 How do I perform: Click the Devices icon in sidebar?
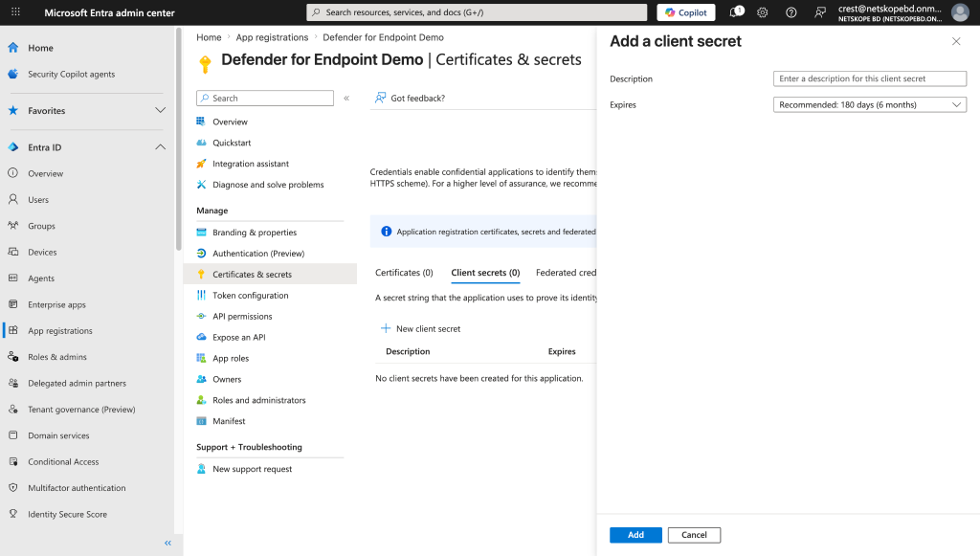[x=13, y=252]
